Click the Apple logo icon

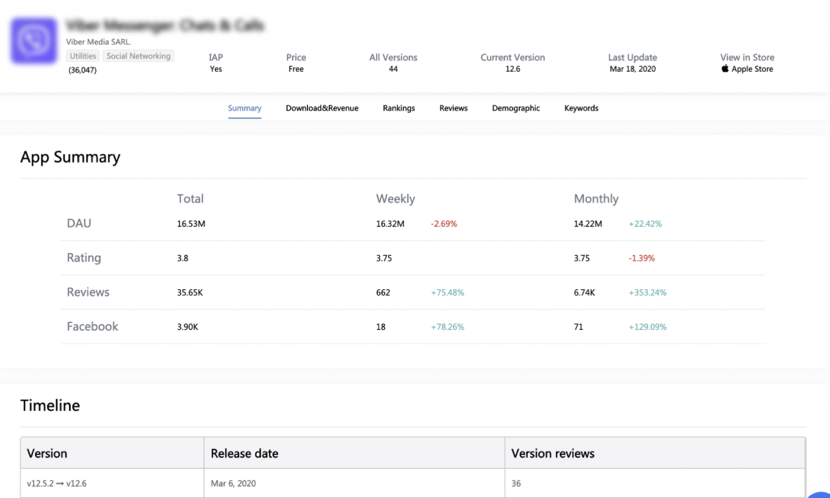(725, 69)
